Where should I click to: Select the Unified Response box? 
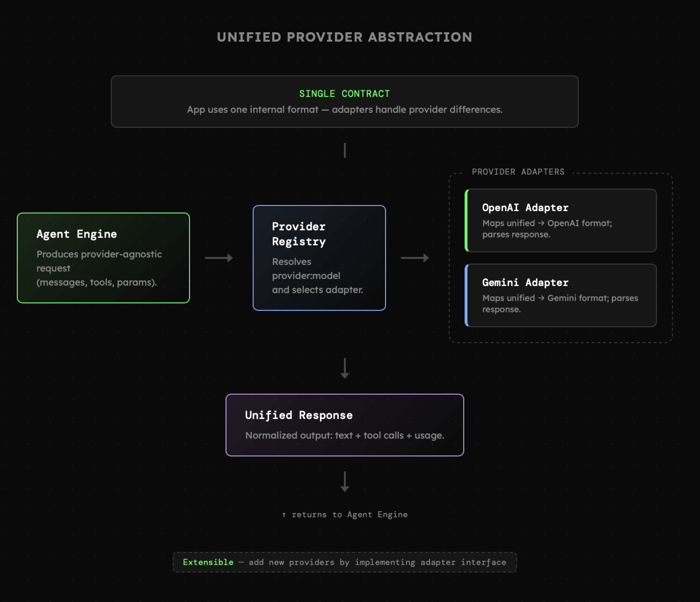(344, 425)
